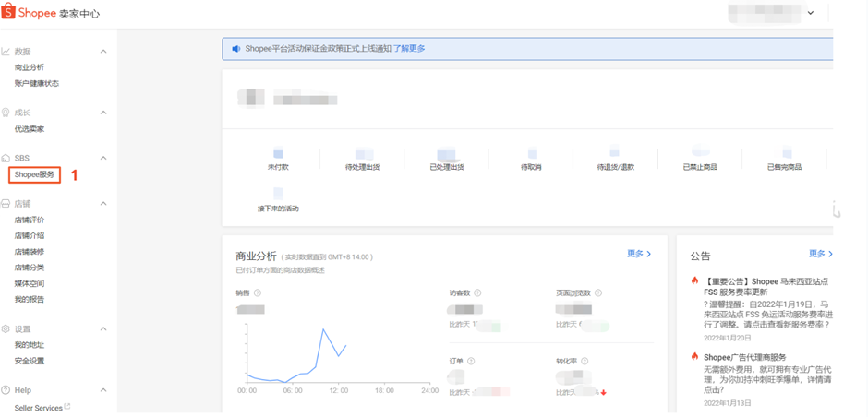Open 店铺装修 in the sidebar
This screenshot has width=868, height=417.
[30, 252]
